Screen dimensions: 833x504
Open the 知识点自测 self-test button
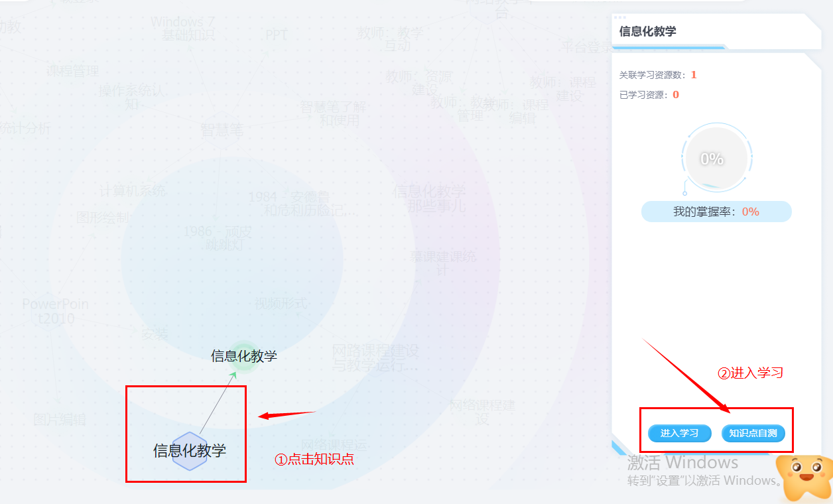point(753,433)
